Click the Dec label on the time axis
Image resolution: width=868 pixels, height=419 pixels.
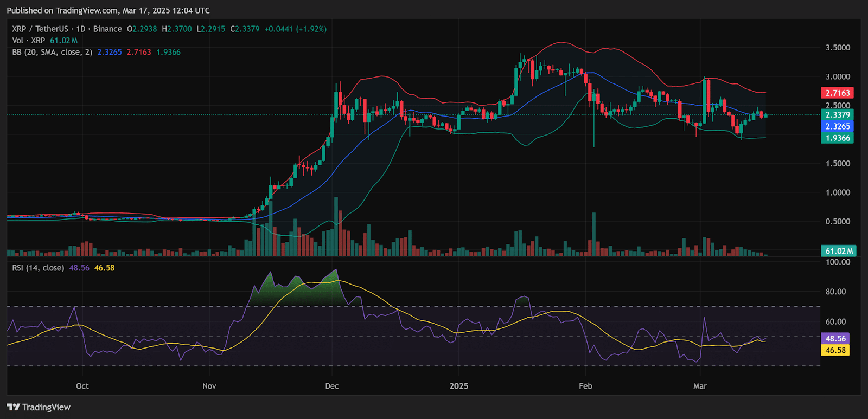[x=331, y=386]
